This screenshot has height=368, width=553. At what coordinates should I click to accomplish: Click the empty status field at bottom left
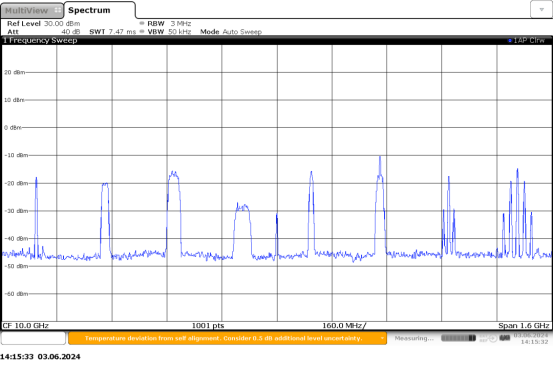(x=34, y=338)
